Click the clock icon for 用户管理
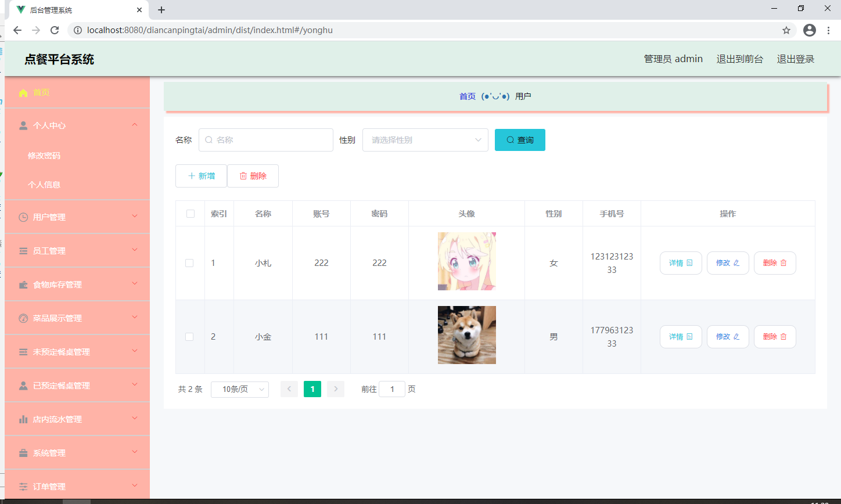 coord(23,217)
